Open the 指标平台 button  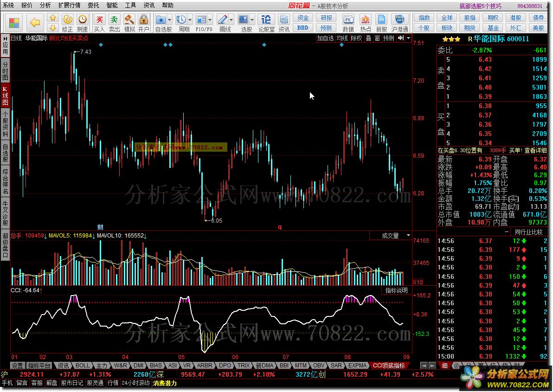click(x=39, y=366)
